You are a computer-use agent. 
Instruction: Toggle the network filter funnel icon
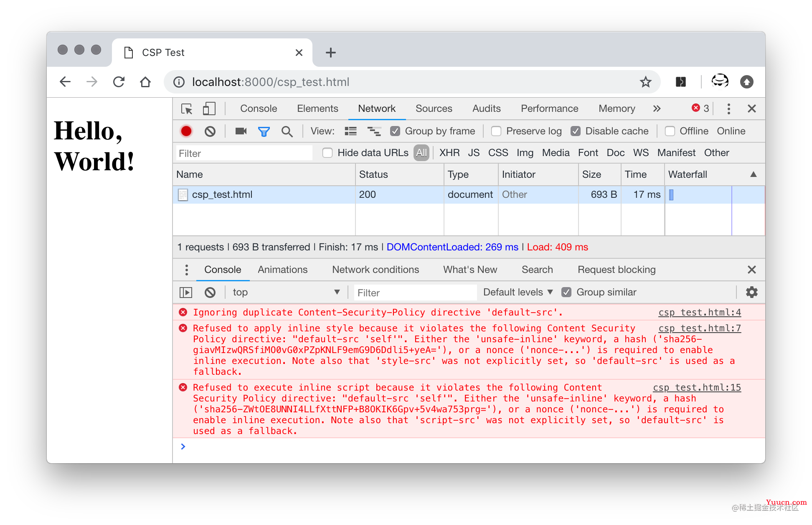[264, 132]
